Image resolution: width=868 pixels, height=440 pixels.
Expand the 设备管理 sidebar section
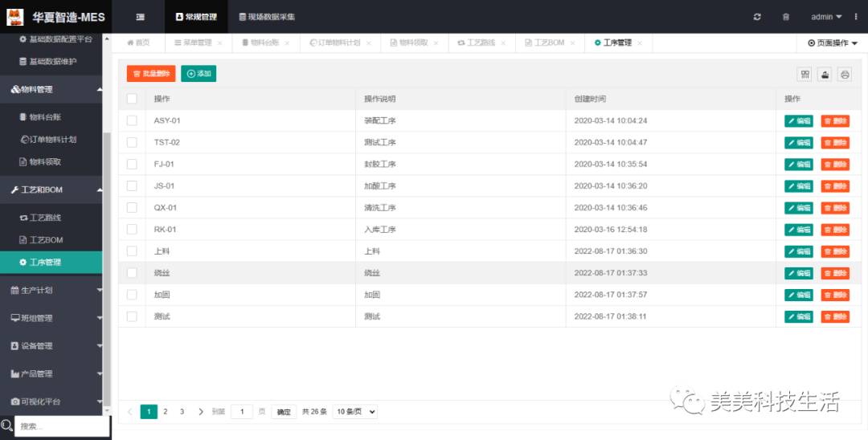click(x=51, y=346)
